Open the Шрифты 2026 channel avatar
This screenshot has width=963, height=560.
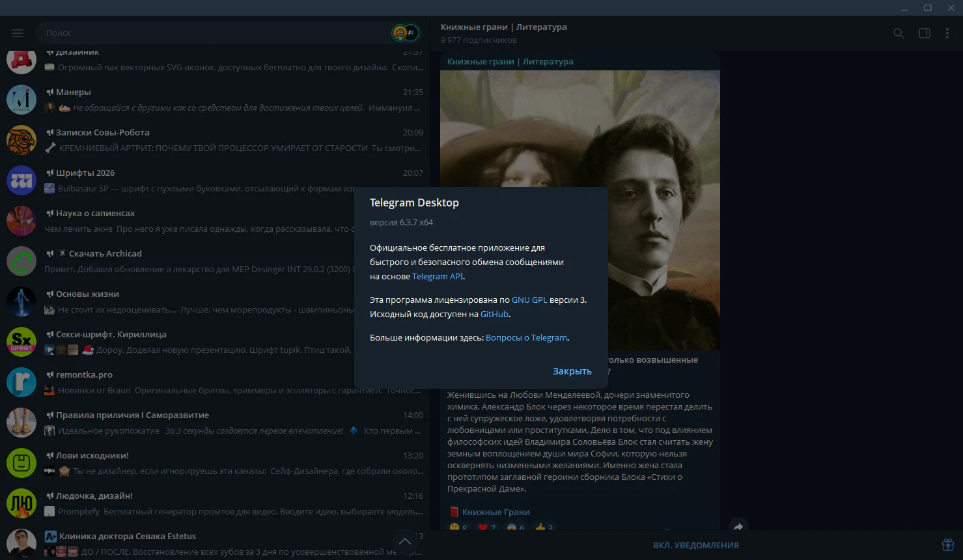21,180
